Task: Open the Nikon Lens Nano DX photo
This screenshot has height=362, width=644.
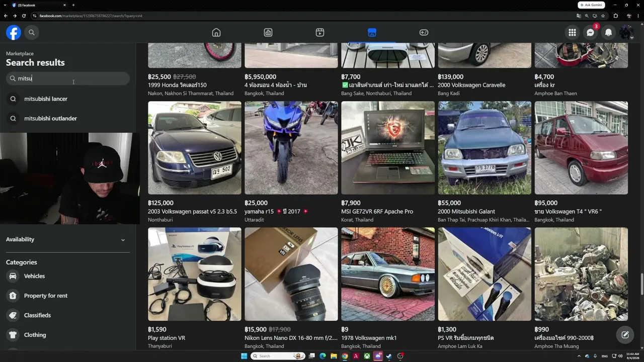Action: (x=291, y=274)
